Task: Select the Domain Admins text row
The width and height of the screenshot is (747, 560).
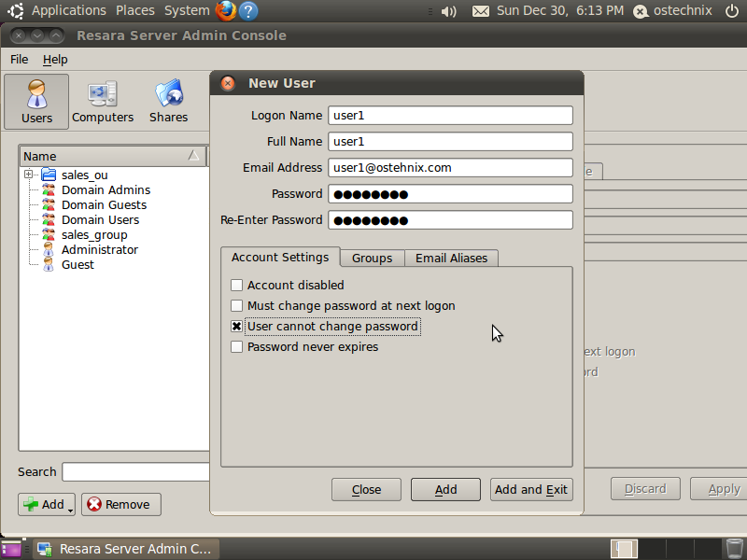Action: click(106, 190)
